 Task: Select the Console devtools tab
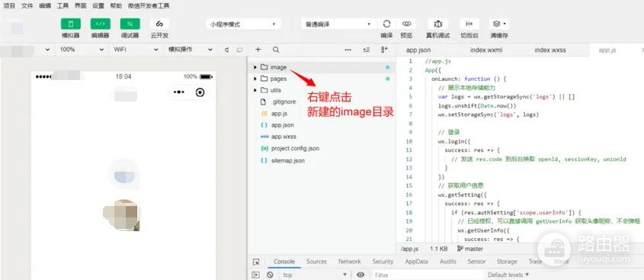click(x=284, y=262)
